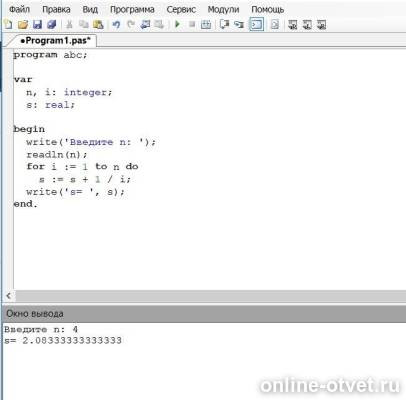Paste from clipboard using the toolbar icon
Image resolution: width=406 pixels, height=400 pixels.
pyautogui.click(x=98, y=25)
